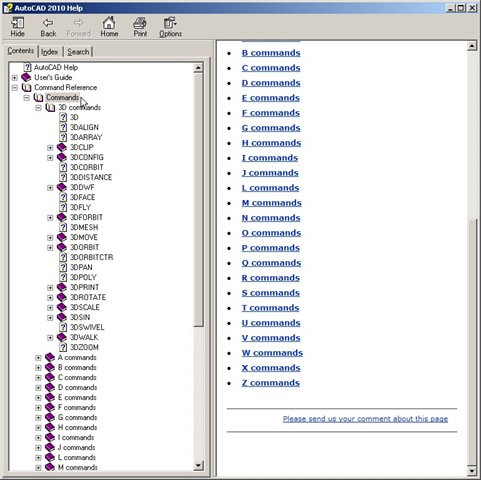
Task: Click the 3DPAN page icon
Action: 63,267
